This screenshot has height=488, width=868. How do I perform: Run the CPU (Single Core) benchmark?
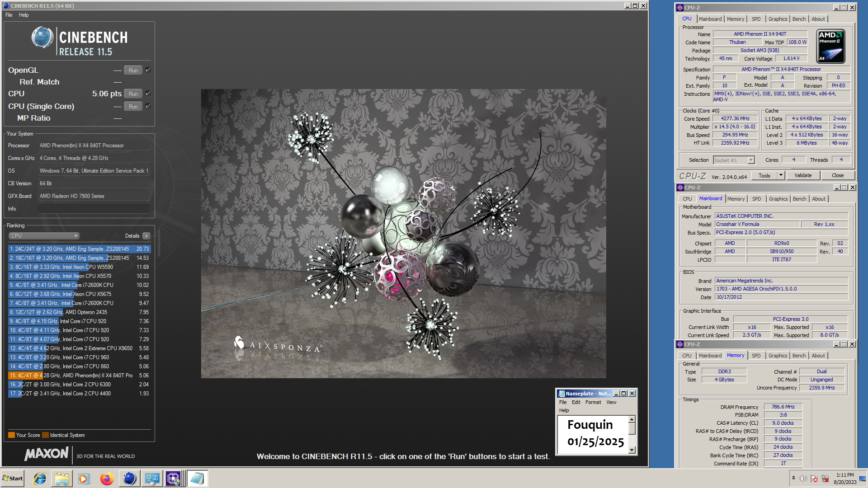[x=133, y=106]
